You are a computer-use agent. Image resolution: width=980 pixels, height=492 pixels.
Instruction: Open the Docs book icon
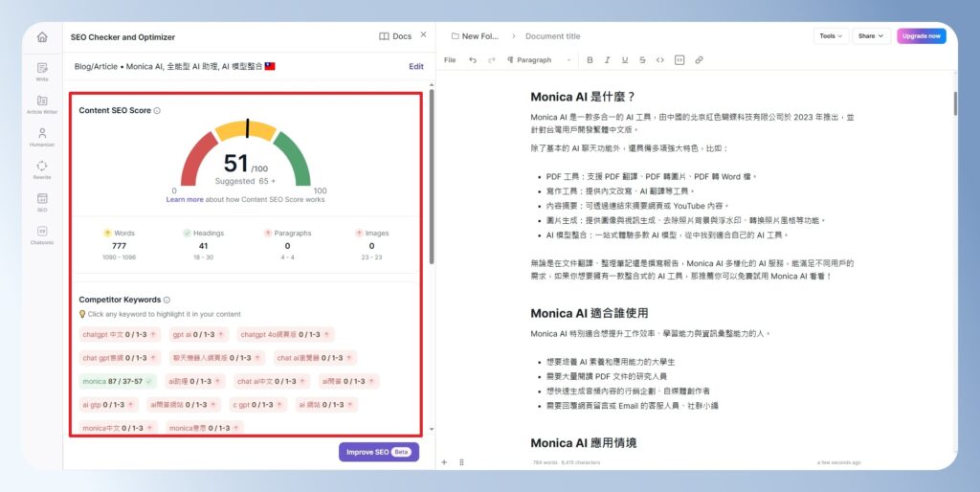(x=385, y=36)
